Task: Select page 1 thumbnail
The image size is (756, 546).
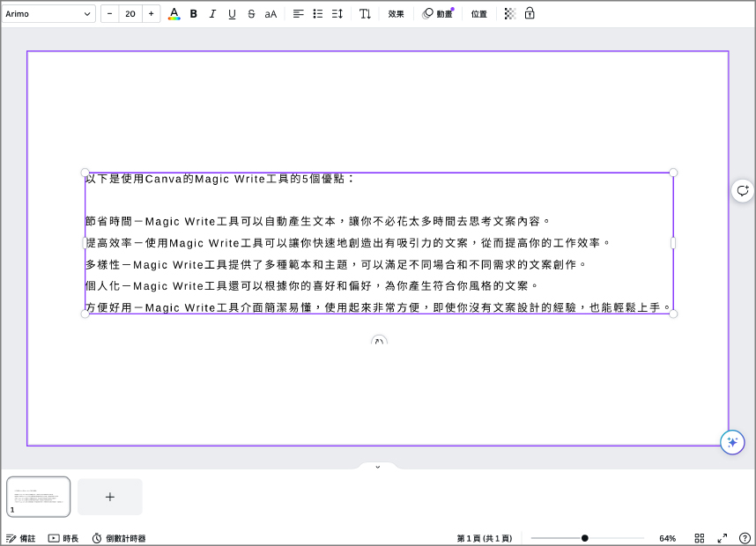Action: [39, 497]
